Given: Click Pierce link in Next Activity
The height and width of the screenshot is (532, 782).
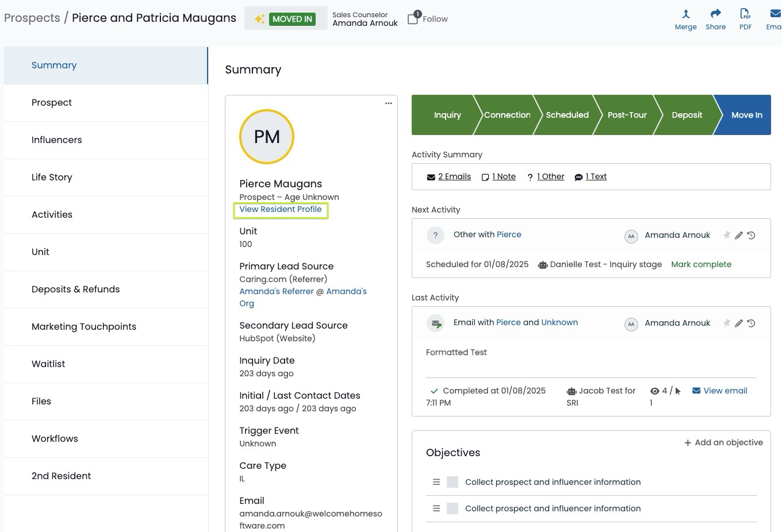Looking at the screenshot, I should [509, 235].
